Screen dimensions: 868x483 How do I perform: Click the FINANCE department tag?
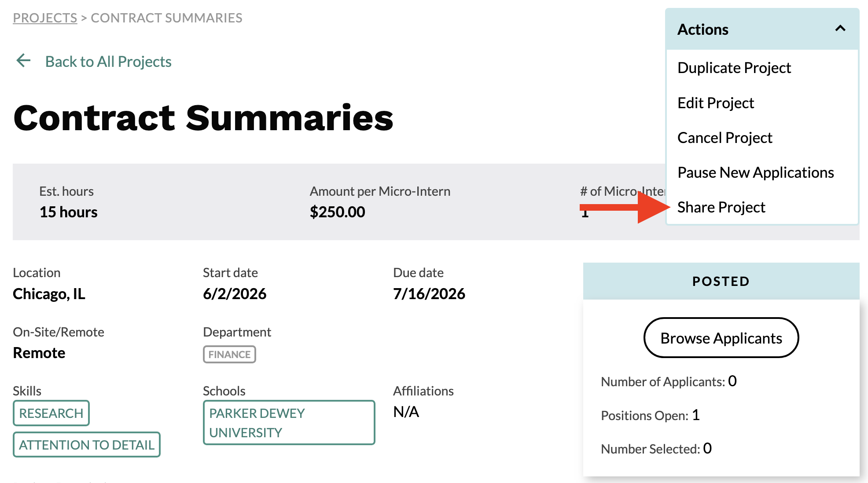point(229,355)
